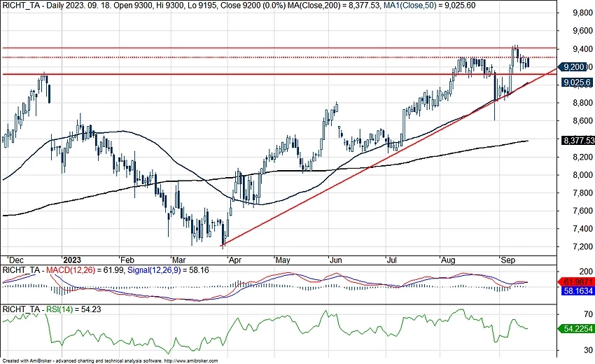Viewport: 595px width, 364px height.
Task: Click the 30 level on RSI axis
Action: (589, 350)
